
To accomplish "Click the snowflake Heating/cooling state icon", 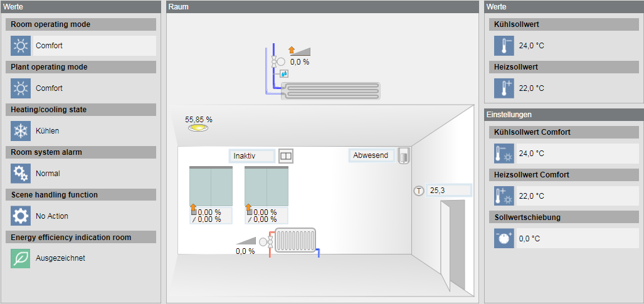I will pos(21,131).
